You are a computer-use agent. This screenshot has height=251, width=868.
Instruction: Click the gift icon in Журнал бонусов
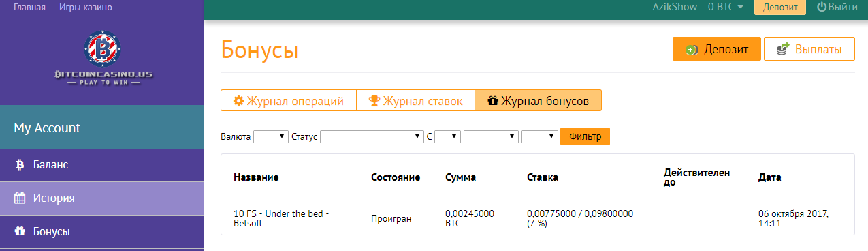(x=493, y=101)
